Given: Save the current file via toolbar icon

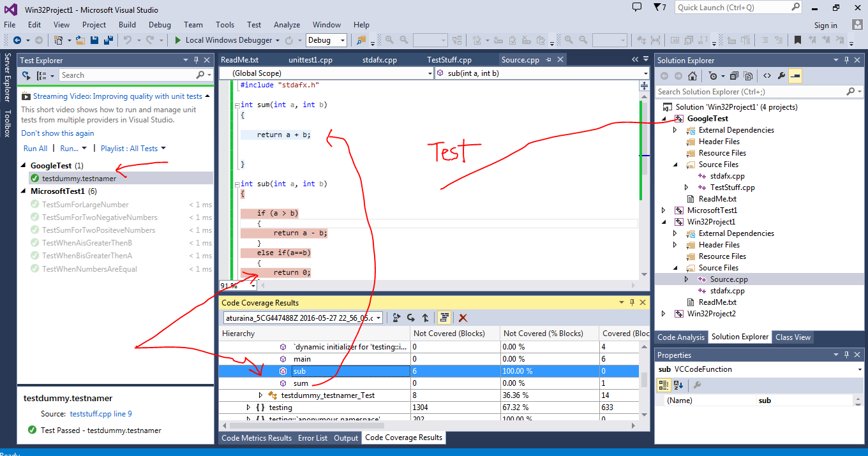Looking at the screenshot, I should tap(94, 40).
